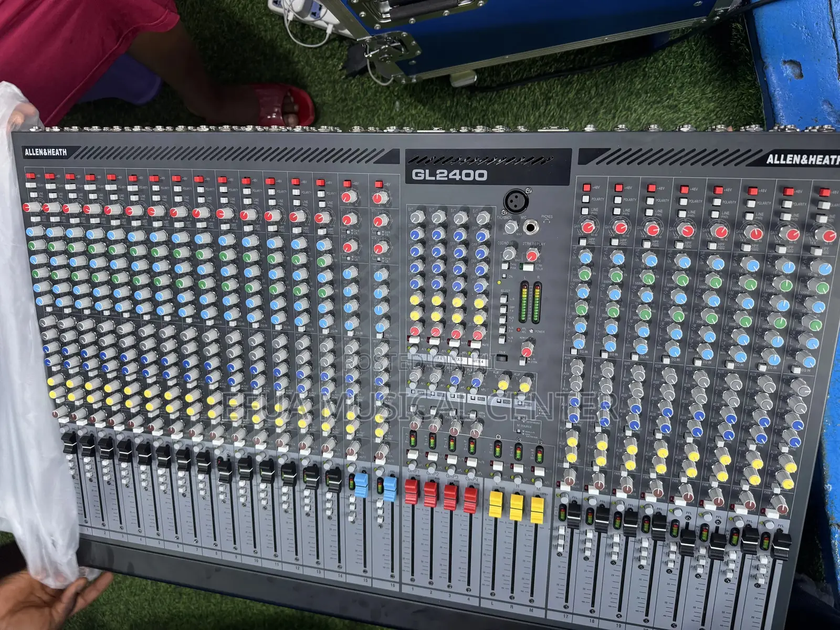
Task: Toggle the oscillator ON switch
Action: tap(504, 276)
